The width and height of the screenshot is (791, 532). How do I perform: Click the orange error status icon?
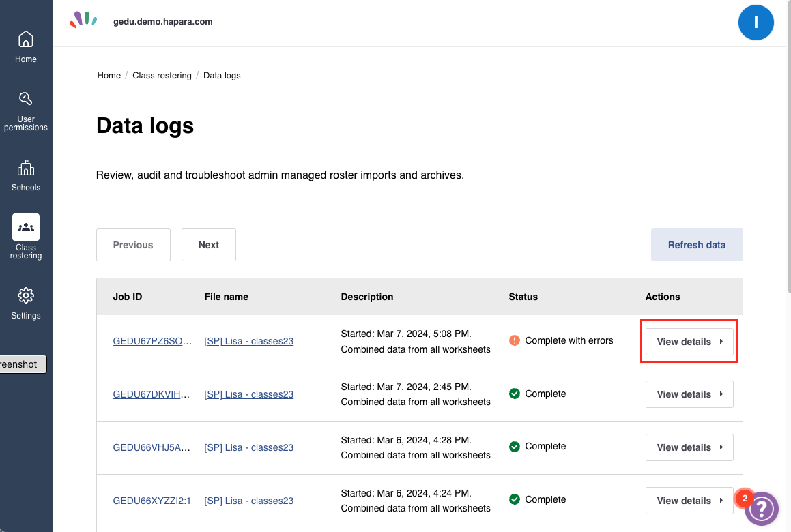[x=515, y=340]
